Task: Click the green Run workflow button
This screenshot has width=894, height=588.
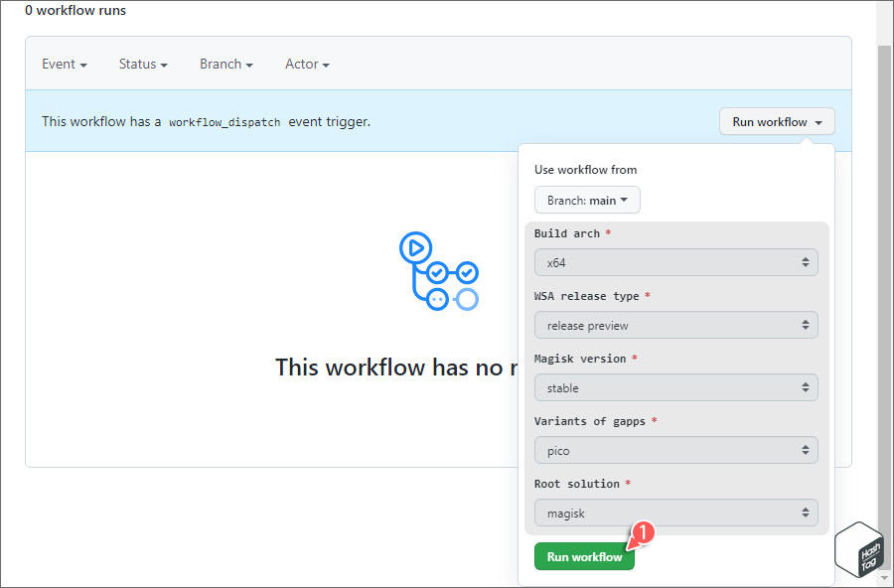Action: [584, 556]
